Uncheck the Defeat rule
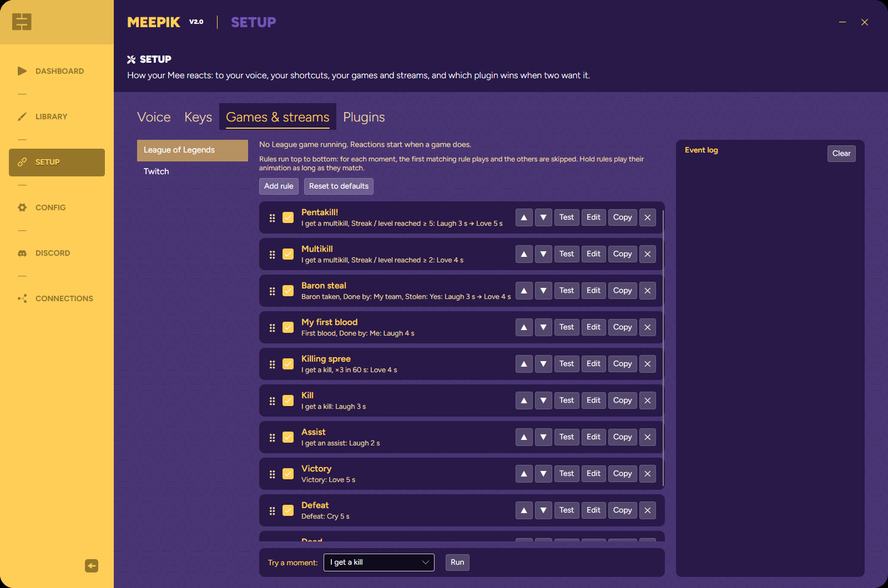Screen dimensions: 888x588 (x=288, y=510)
